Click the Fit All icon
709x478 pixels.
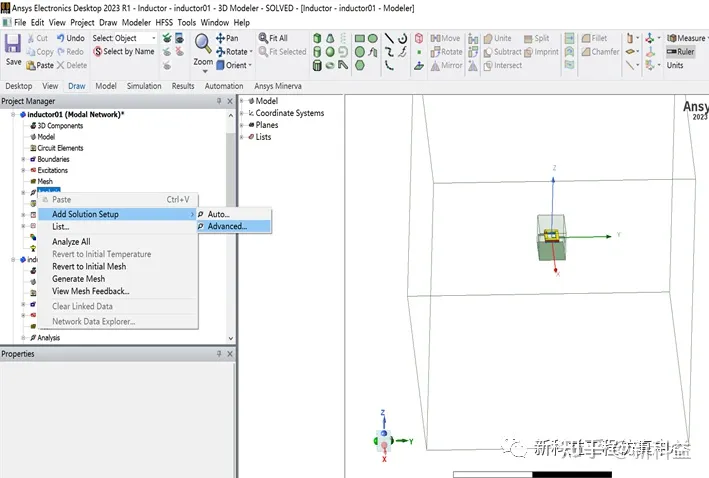263,38
